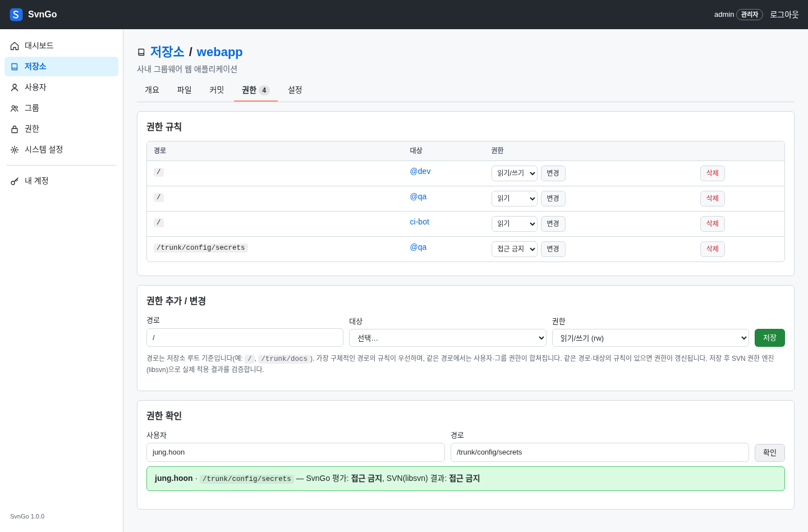Screen dimensions: 808x532
Task: Switch to the 파일 tab
Action: tap(185, 90)
